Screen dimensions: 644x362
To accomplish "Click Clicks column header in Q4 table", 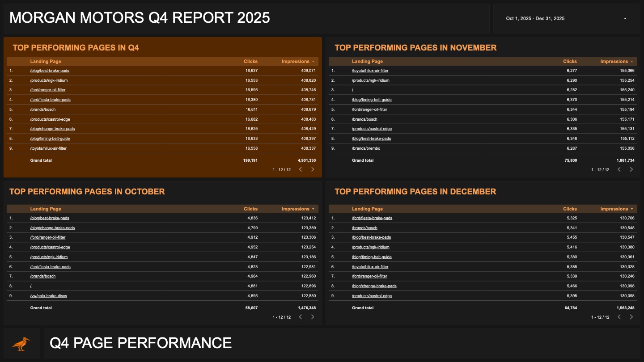I will tap(250, 61).
